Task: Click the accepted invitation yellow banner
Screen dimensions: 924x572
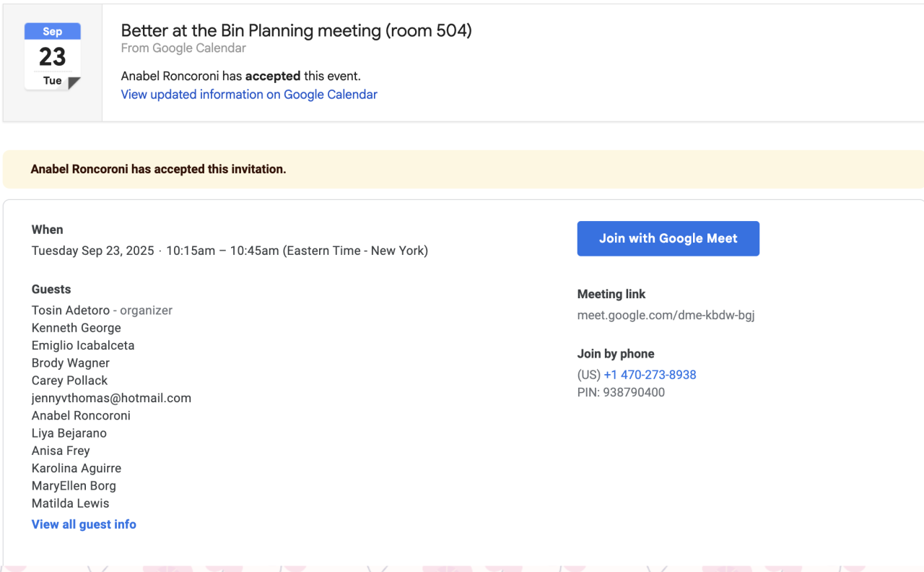Action: pyautogui.click(x=462, y=169)
